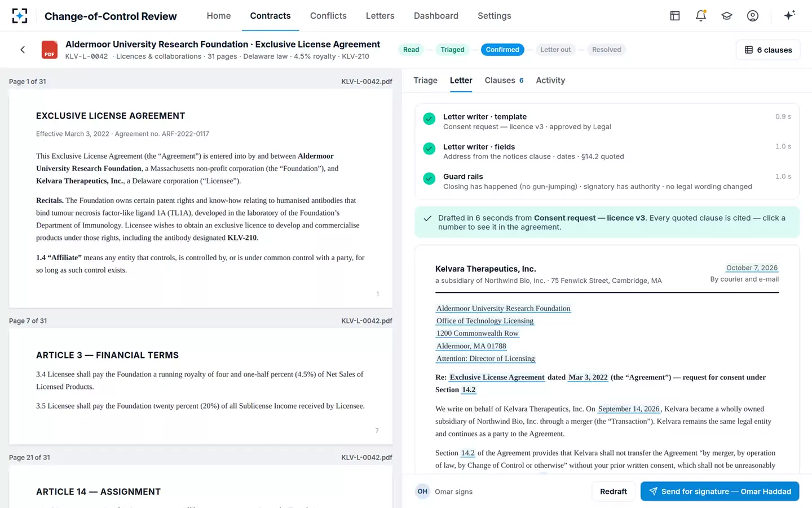The height and width of the screenshot is (508, 812).
Task: Click the Confirmed status pill
Action: 502,50
